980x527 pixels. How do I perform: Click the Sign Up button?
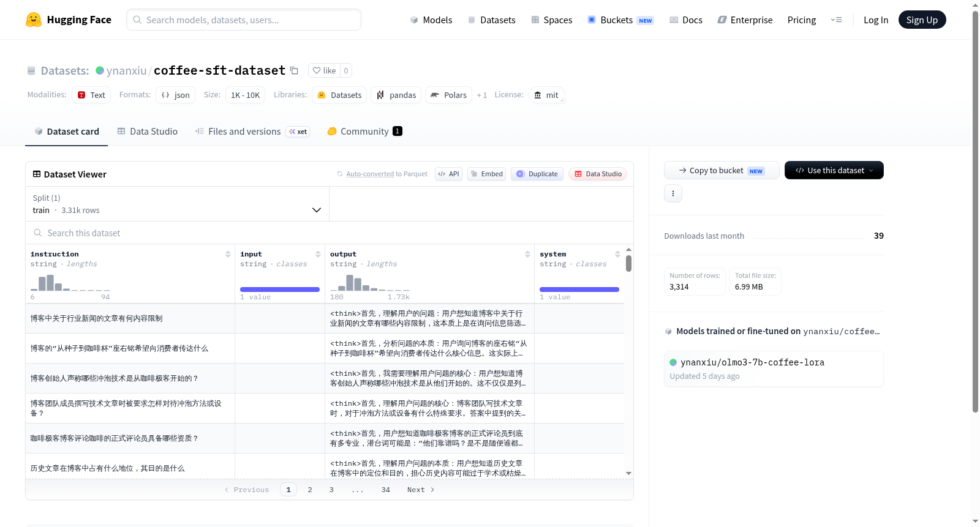click(x=922, y=20)
